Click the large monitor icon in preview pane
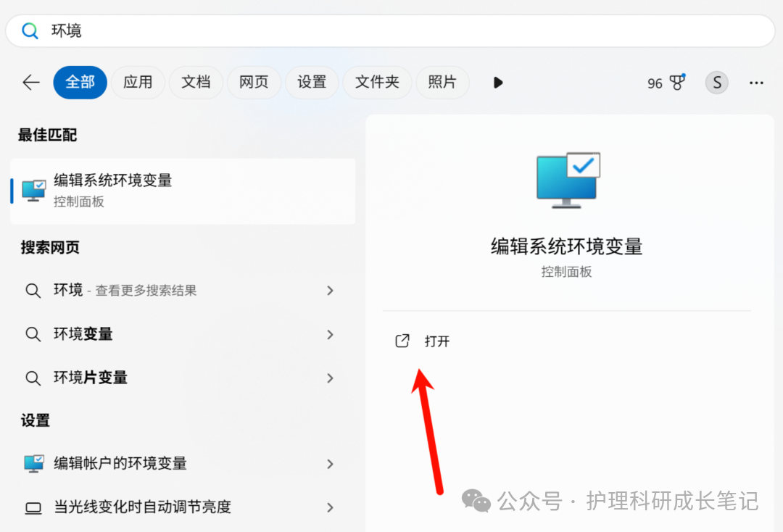The height and width of the screenshot is (532, 783). point(568,180)
